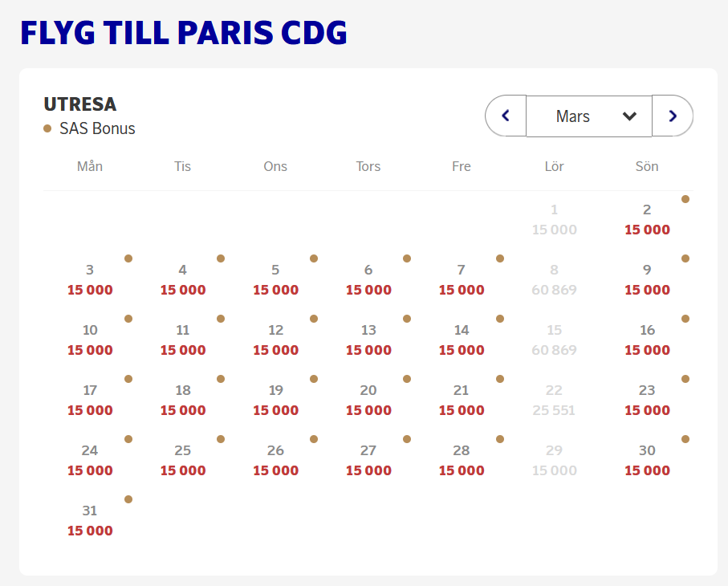Choose Tuesday March 4 as departure

click(x=183, y=280)
